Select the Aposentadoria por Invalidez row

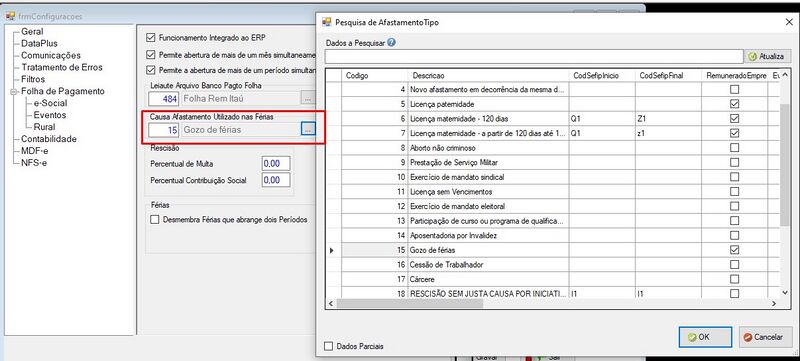point(554,236)
